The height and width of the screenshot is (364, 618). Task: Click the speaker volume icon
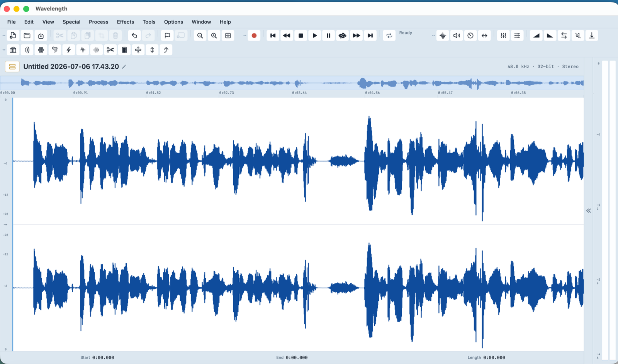coord(457,36)
